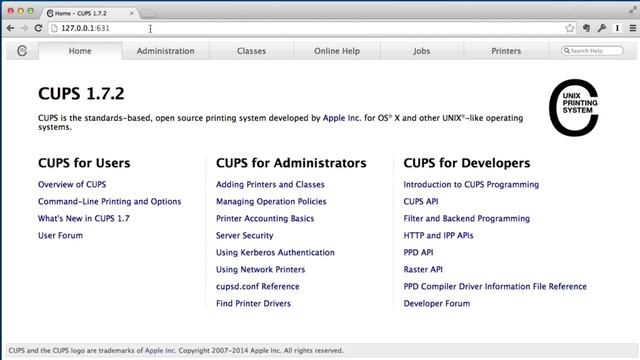Click the large CUPS Unix Printing System logo
This screenshot has width=640, height=360.
point(573,107)
